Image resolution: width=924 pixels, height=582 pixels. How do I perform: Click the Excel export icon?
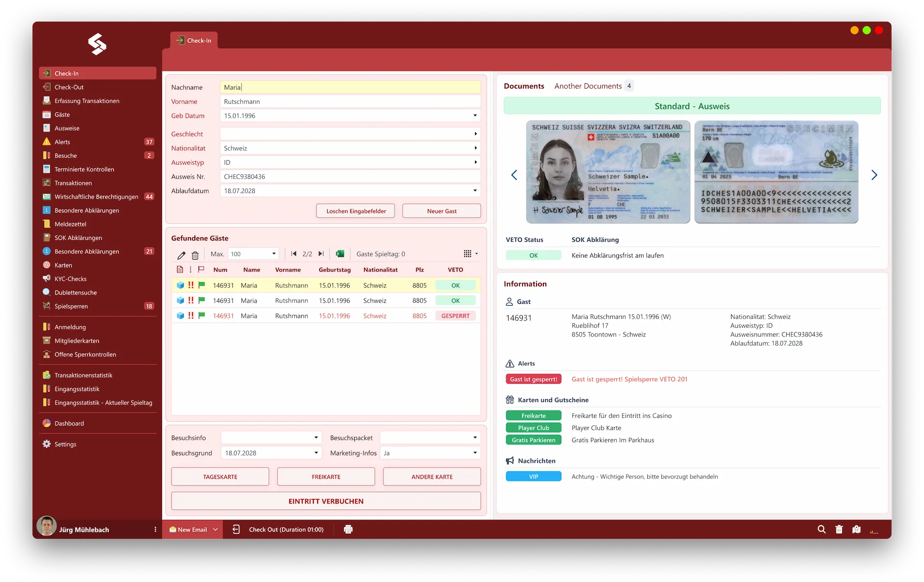340,254
